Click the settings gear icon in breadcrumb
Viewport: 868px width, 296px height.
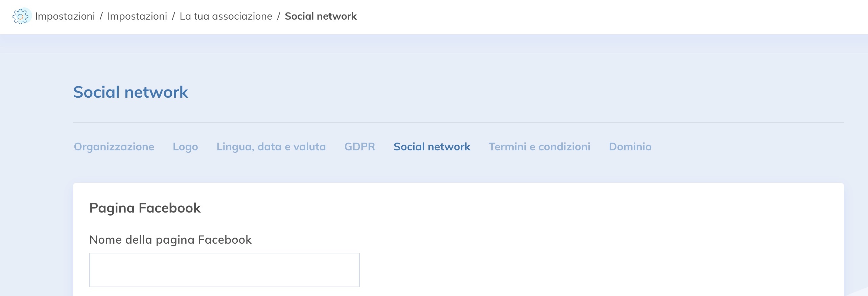[21, 16]
